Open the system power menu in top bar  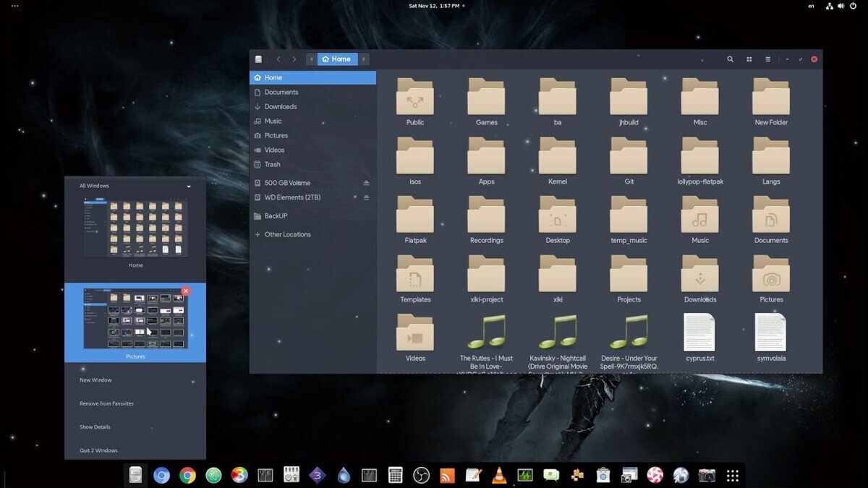pyautogui.click(x=853, y=6)
